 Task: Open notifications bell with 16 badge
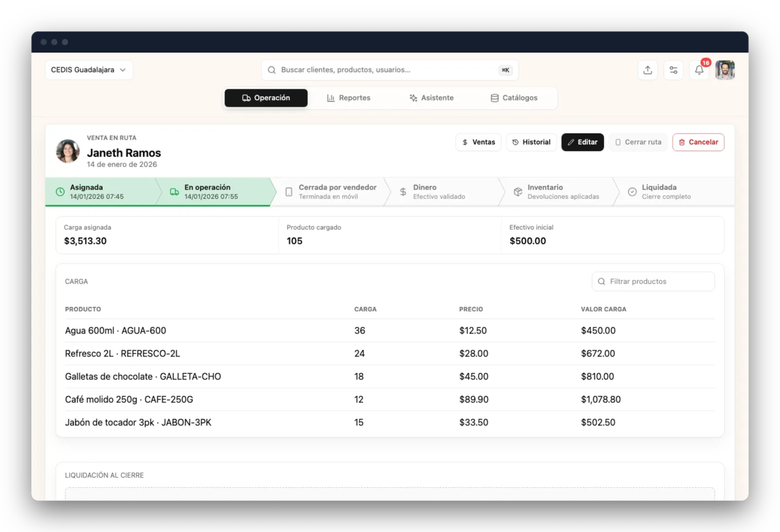[x=699, y=70]
